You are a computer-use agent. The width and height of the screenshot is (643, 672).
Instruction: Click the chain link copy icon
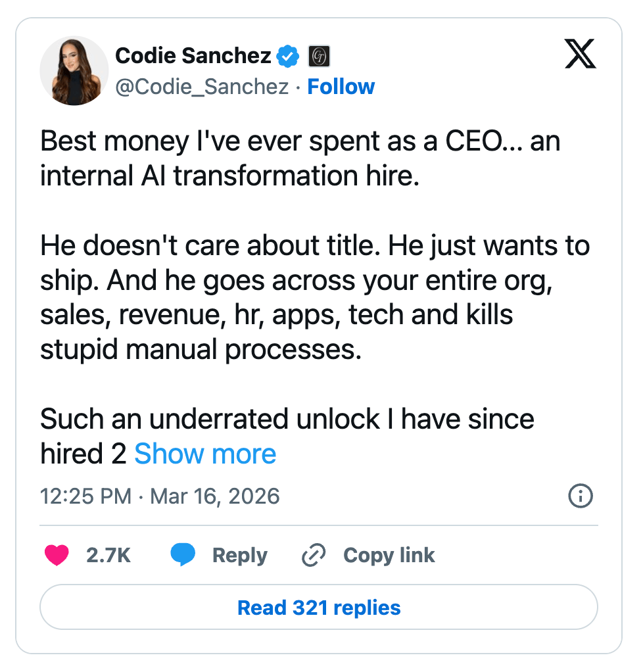point(314,556)
